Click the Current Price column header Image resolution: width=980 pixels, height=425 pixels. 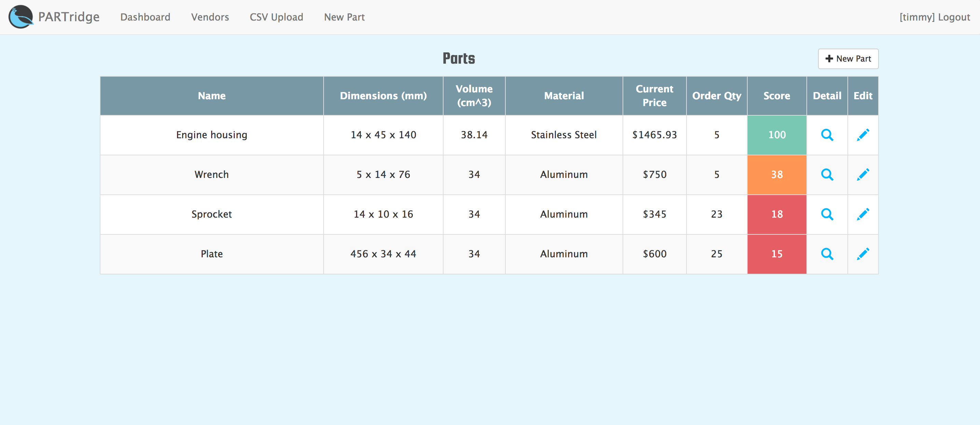(x=654, y=95)
